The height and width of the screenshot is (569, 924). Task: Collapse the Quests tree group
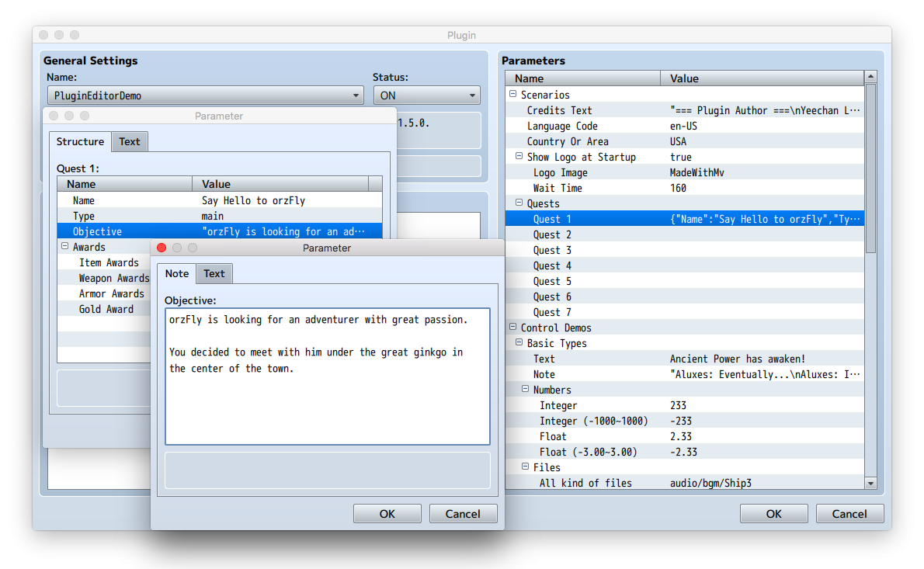tap(519, 203)
